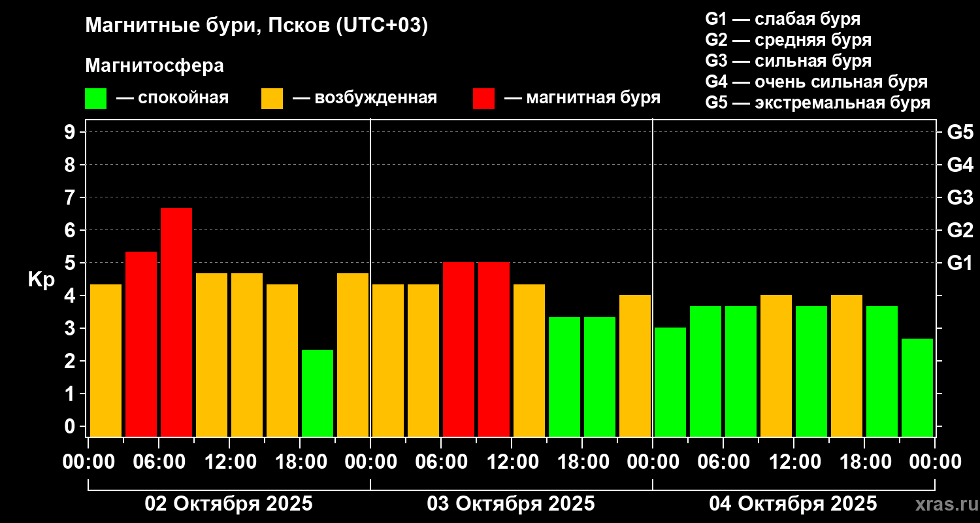This screenshot has width=980, height=523.
Task: Click the date label "03 Октября 2025"
Action: [511, 504]
